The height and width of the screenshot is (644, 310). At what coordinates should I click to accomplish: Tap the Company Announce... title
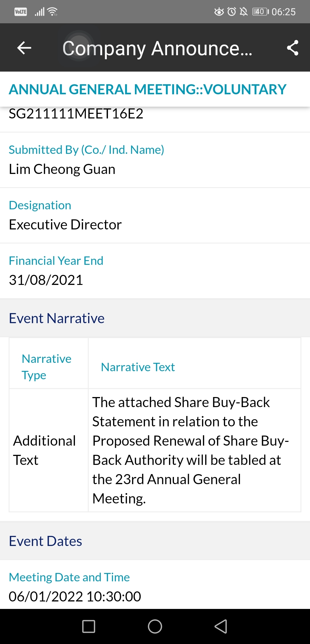(157, 48)
